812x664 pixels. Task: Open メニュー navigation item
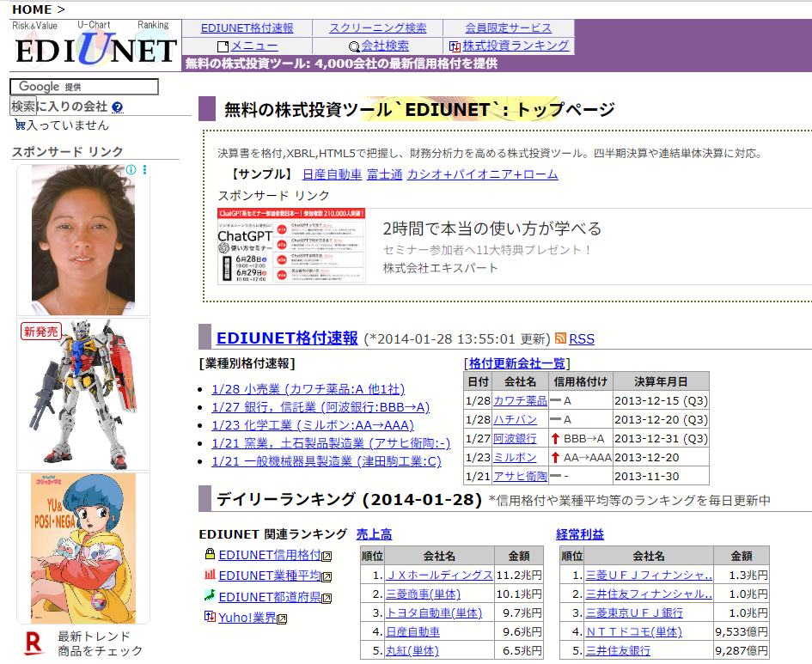pos(254,46)
